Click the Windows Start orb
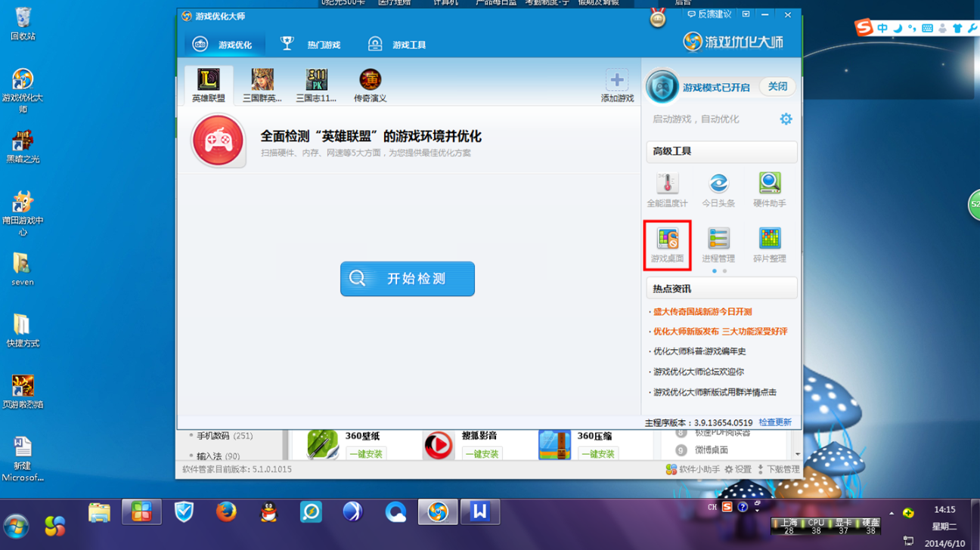Image resolution: width=980 pixels, height=550 pixels. click(x=16, y=526)
